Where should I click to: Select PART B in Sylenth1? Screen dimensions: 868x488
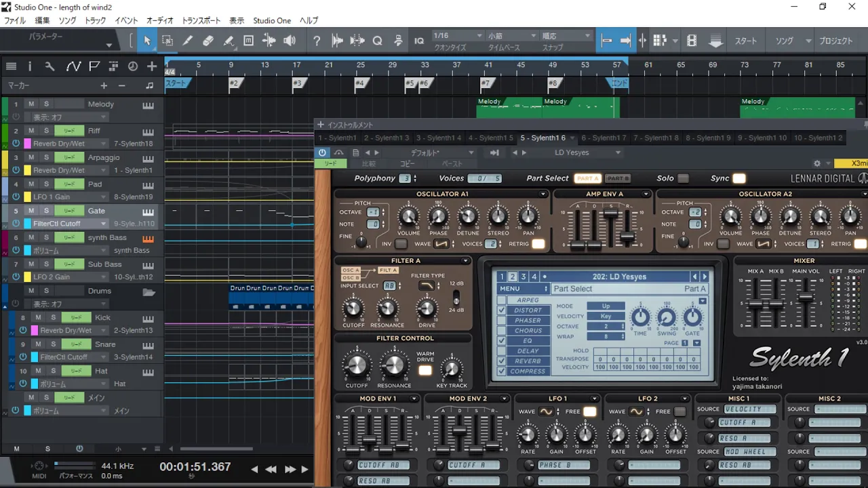click(x=617, y=178)
